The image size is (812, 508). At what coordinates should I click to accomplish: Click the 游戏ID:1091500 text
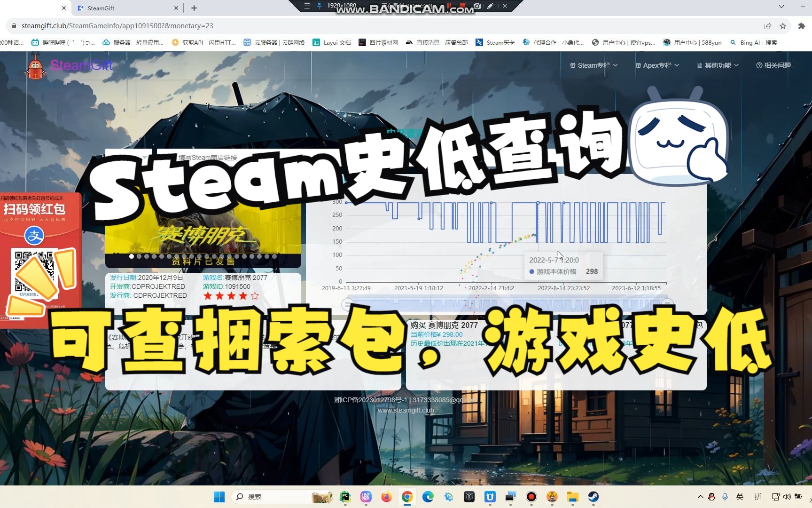pyautogui.click(x=226, y=286)
